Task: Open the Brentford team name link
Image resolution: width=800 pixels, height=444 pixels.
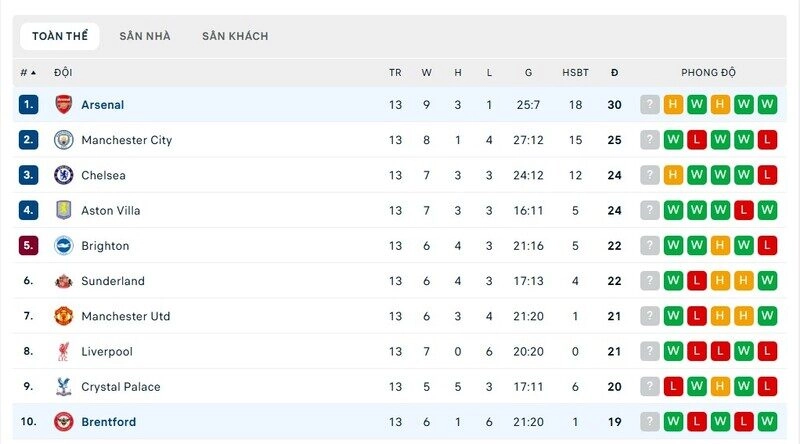Action: [108, 421]
